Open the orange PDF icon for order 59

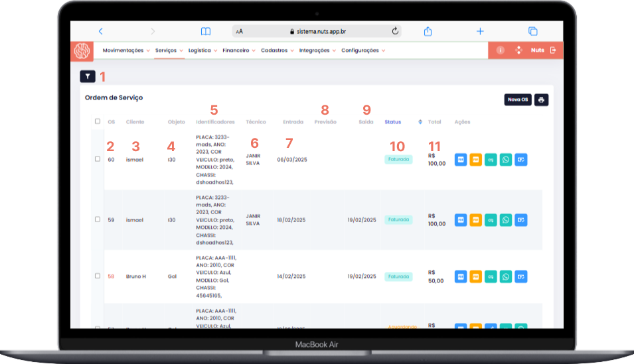(476, 219)
